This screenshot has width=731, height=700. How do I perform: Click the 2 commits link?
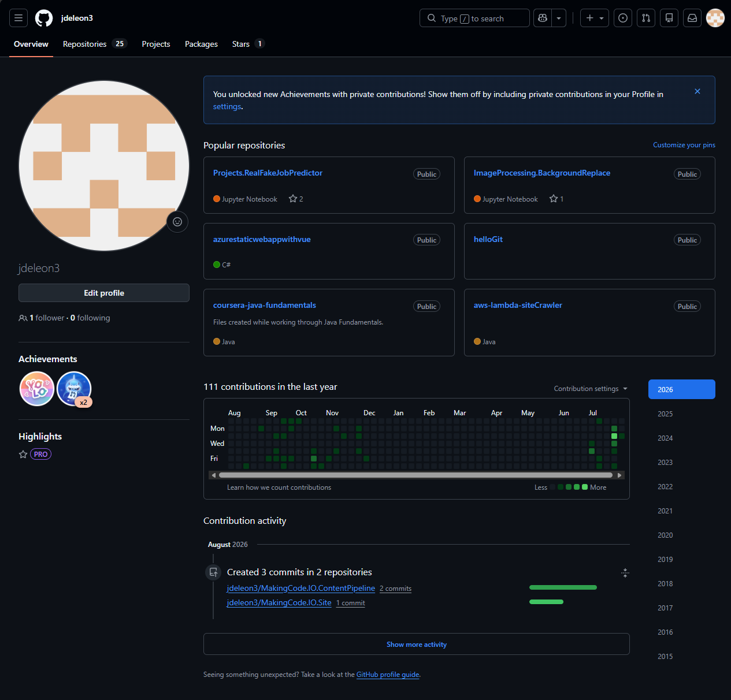(395, 589)
